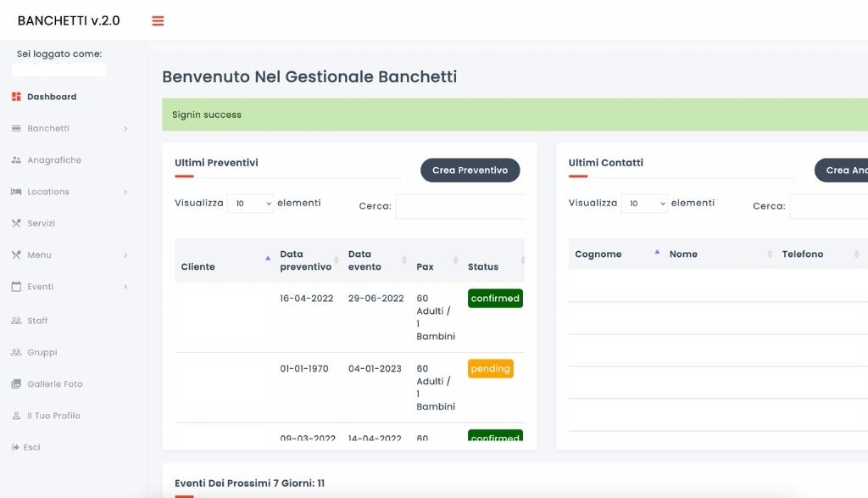The height and width of the screenshot is (498, 868).
Task: Click the Staff group icon
Action: [x=16, y=321]
